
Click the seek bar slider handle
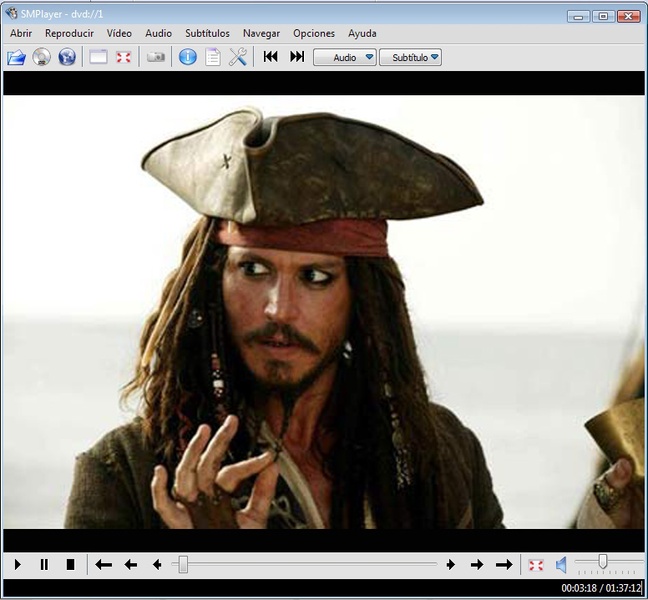tap(183, 564)
